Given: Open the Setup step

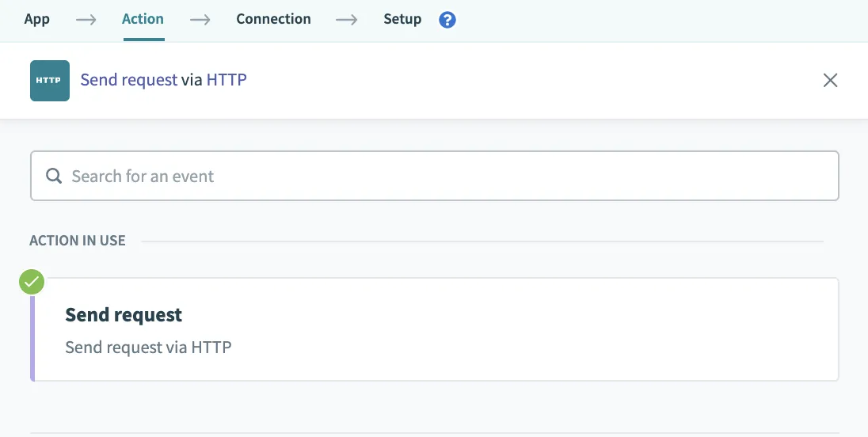Looking at the screenshot, I should pyautogui.click(x=402, y=19).
